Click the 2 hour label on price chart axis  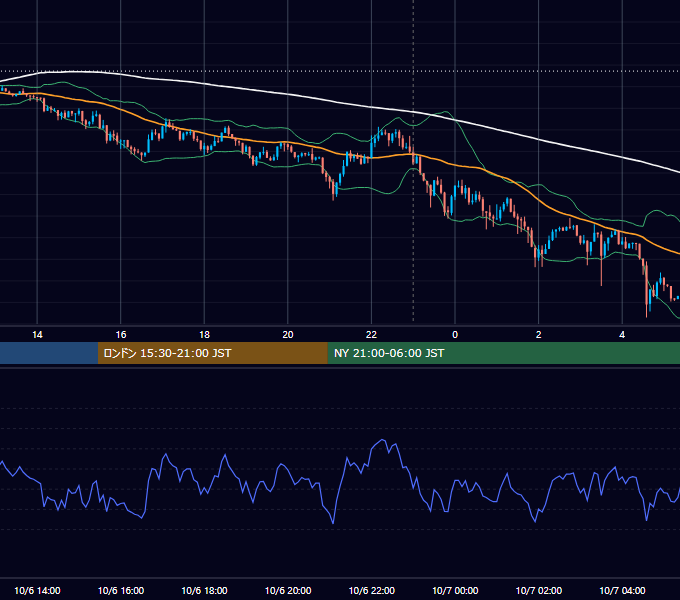pos(538,335)
